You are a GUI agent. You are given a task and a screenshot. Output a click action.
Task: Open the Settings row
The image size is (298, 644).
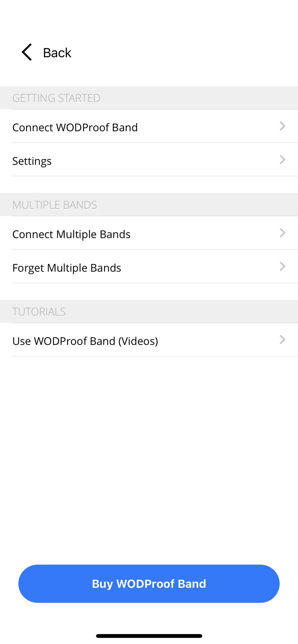(149, 159)
